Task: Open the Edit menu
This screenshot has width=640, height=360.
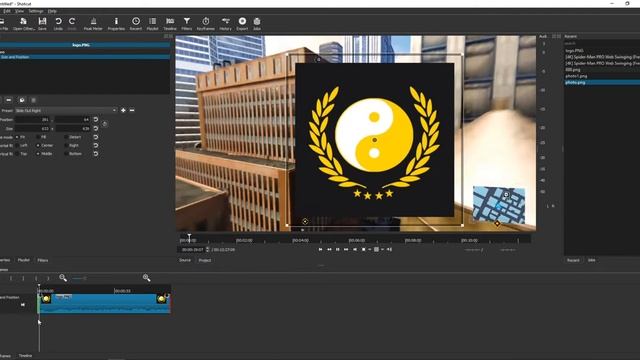Action: [x=7, y=11]
